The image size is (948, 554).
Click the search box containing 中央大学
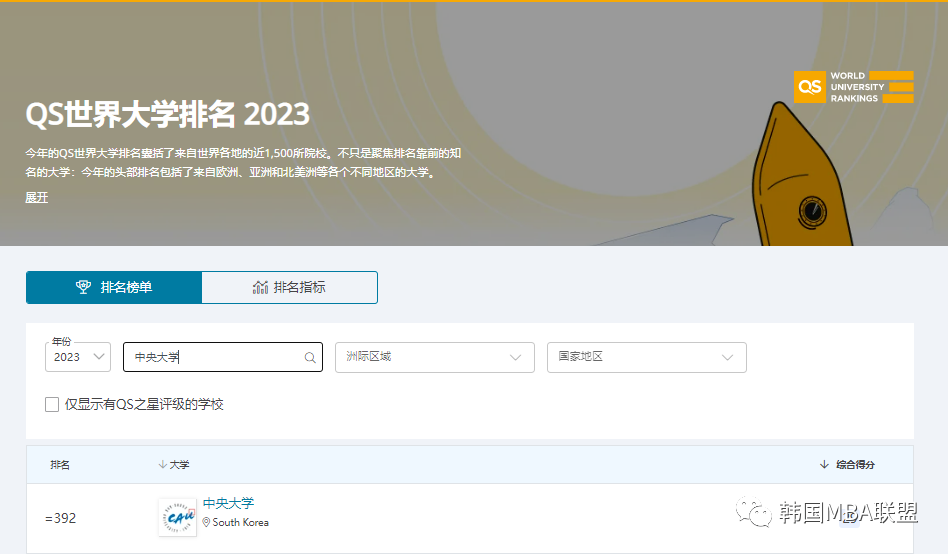pyautogui.click(x=222, y=357)
